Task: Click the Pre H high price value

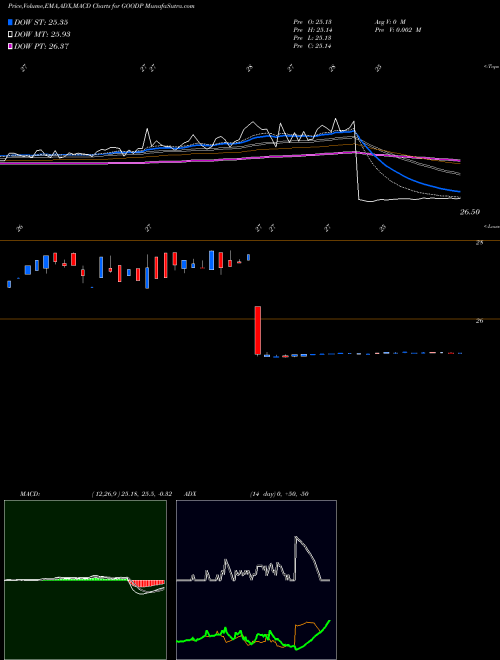Action: point(313,30)
